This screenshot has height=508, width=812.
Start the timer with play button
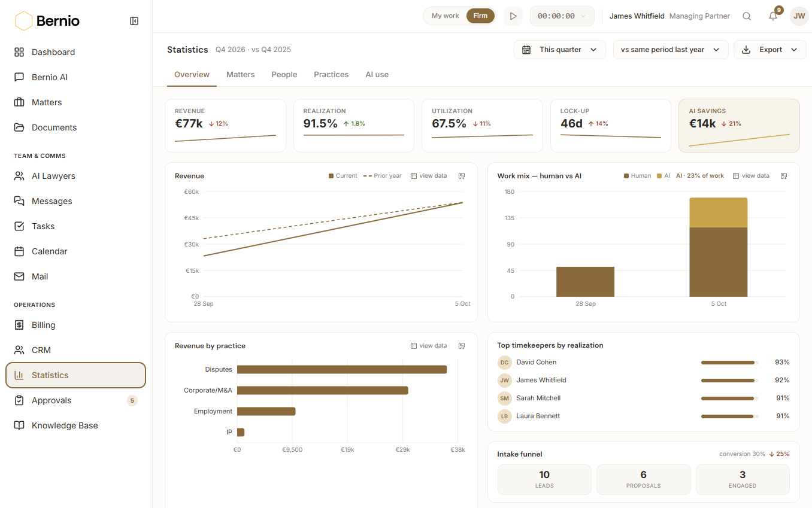(x=513, y=16)
